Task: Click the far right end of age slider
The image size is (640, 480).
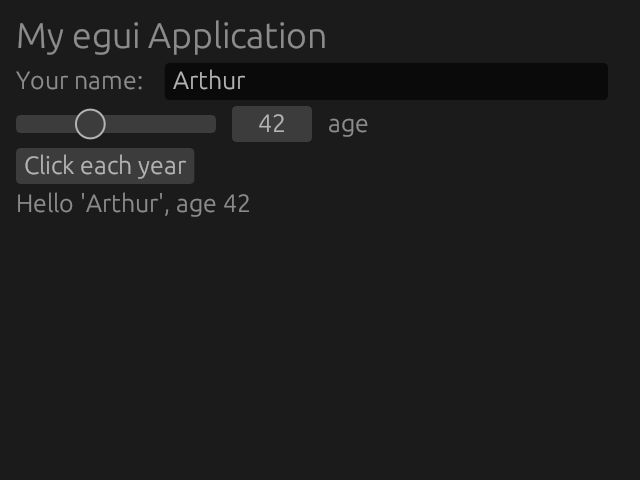Action: tap(212, 124)
